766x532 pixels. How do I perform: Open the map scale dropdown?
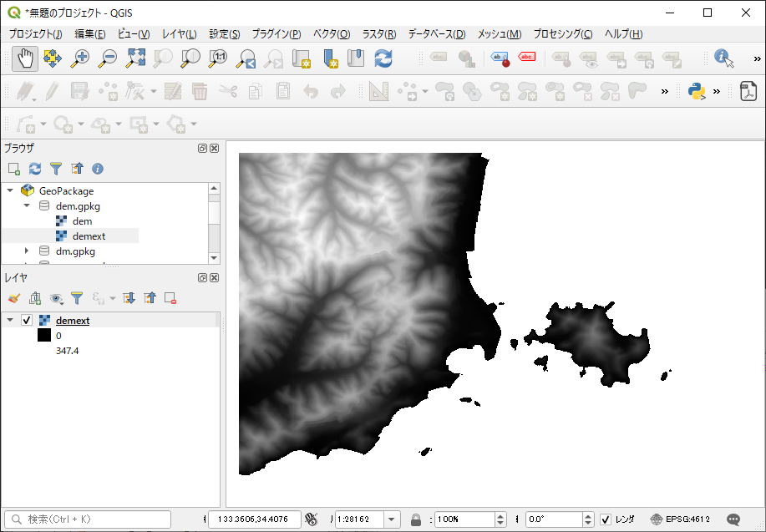[393, 519]
